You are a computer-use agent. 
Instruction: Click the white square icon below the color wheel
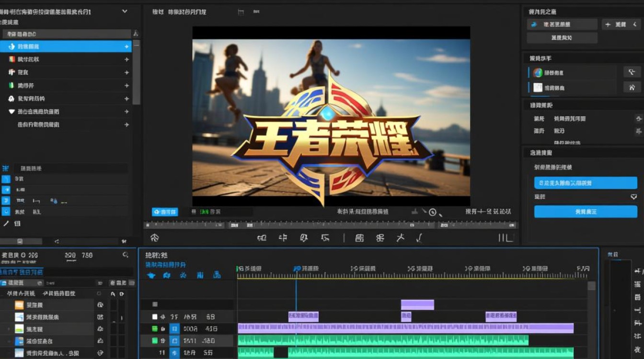(x=538, y=88)
